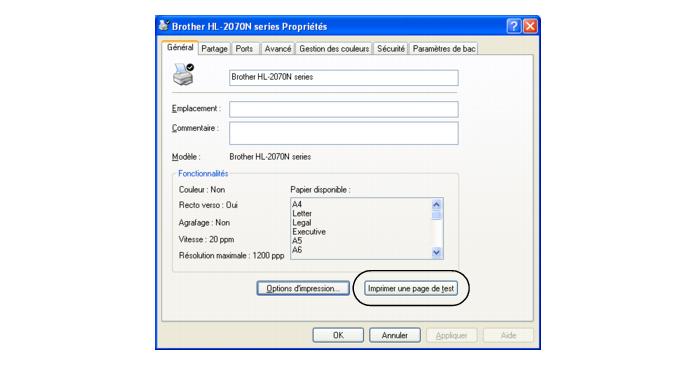Click the title bar printer icon

164,26
